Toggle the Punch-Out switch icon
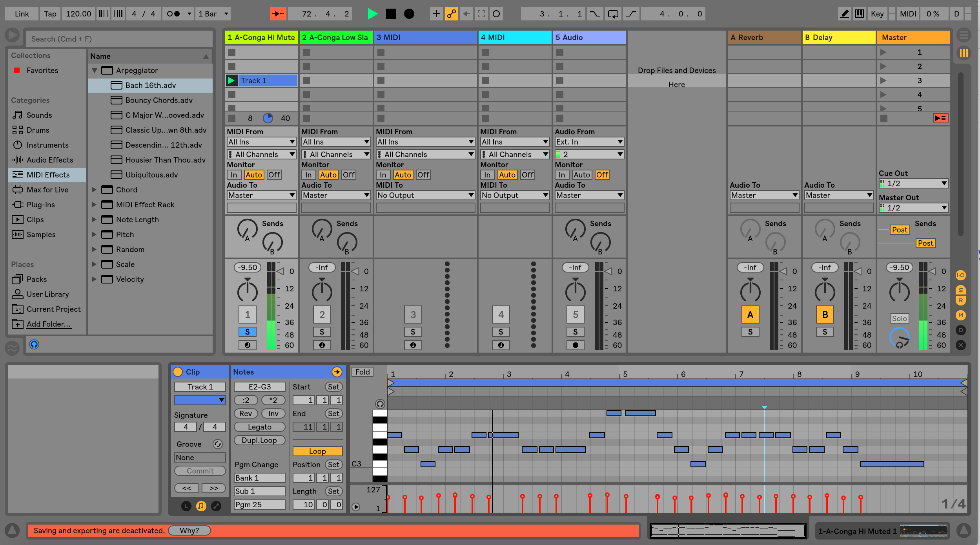 tap(631, 14)
